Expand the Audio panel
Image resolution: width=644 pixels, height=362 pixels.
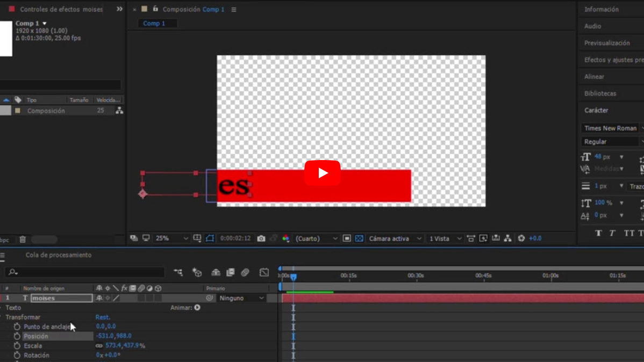(x=592, y=26)
